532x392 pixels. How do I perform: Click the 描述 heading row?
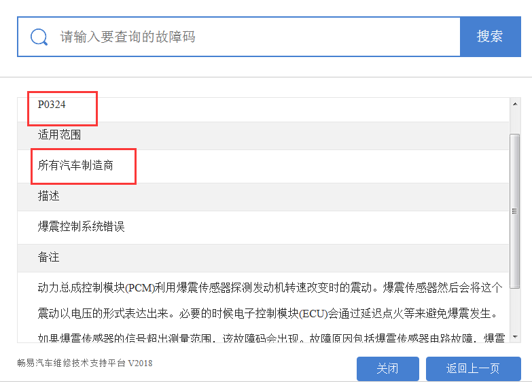click(264, 196)
